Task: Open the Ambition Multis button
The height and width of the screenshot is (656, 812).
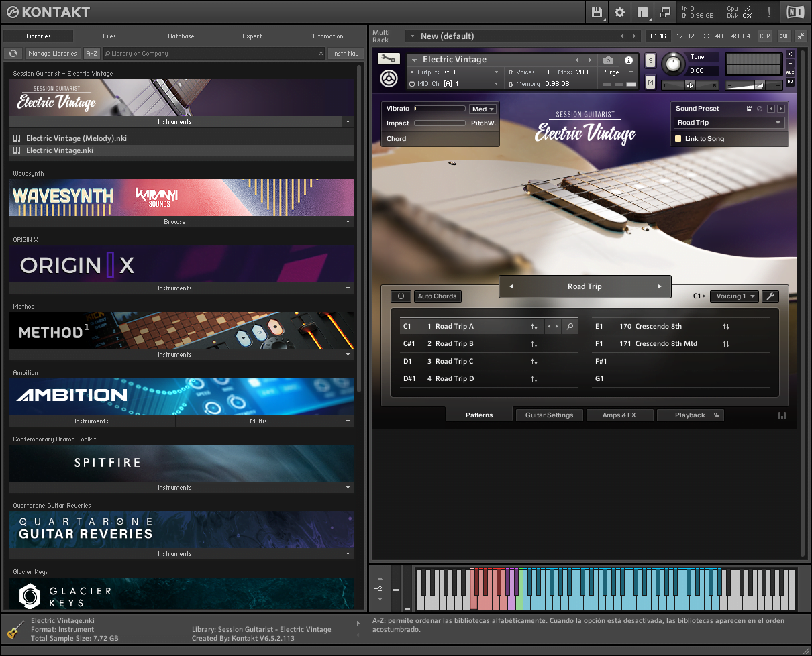Action: point(258,421)
